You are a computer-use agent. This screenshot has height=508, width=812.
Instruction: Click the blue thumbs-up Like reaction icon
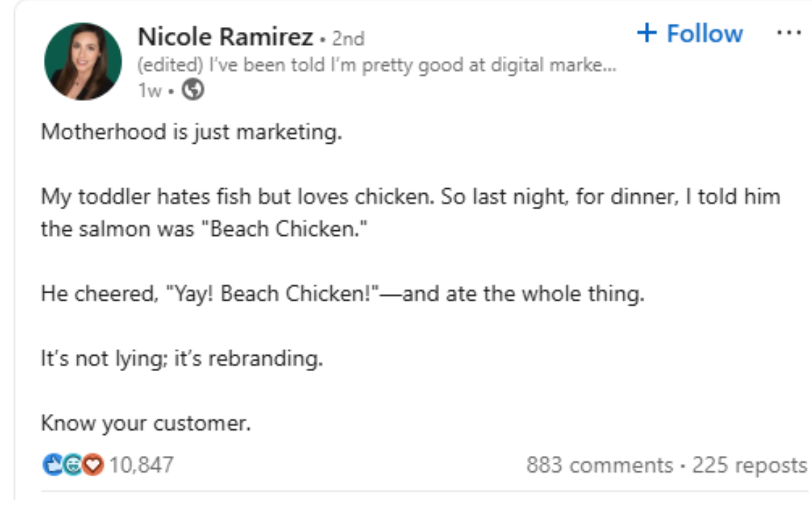52,465
